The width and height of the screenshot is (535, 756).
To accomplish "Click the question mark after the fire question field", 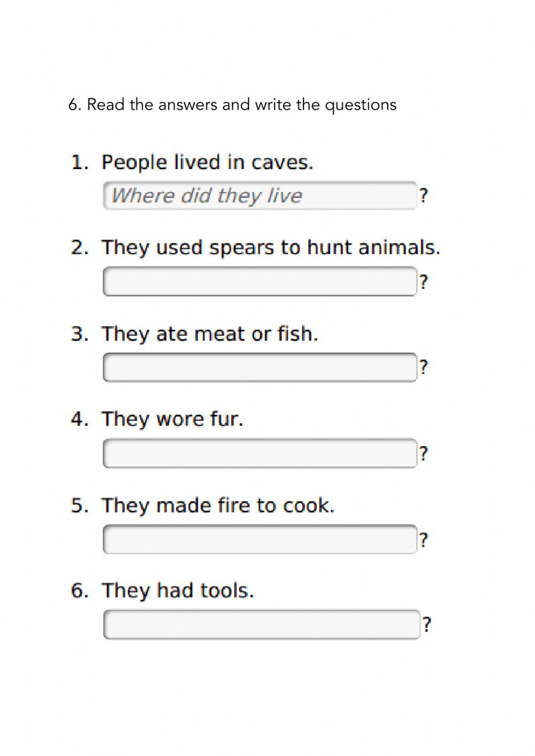I will pos(424,540).
